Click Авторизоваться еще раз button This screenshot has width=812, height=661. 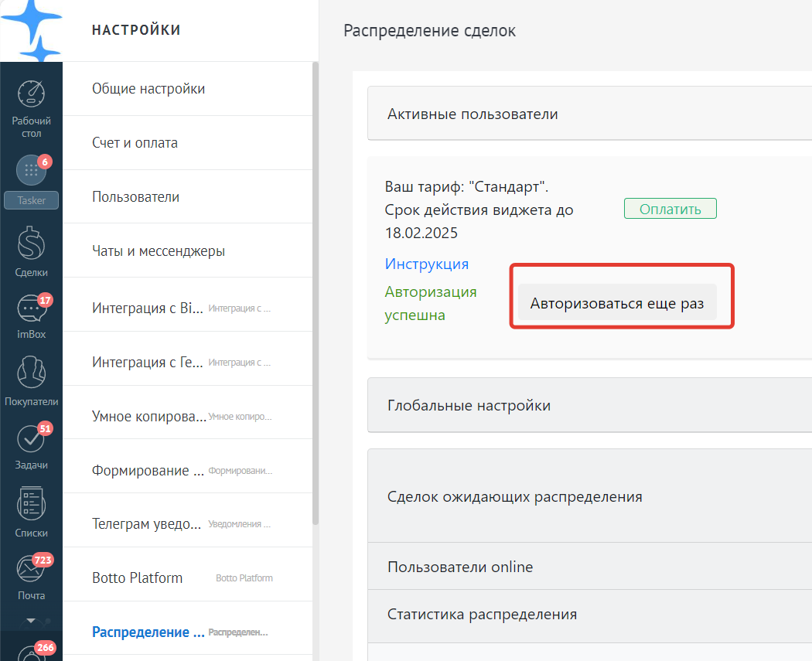pos(617,302)
